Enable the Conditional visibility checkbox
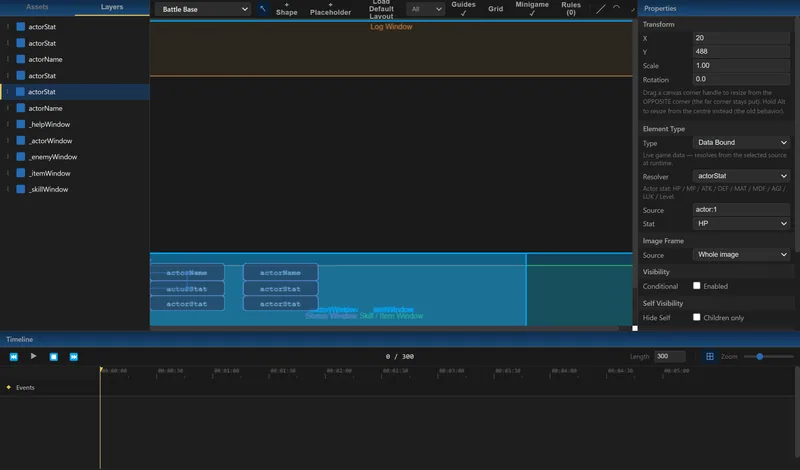Screen dimensions: 800x470 click(696, 286)
